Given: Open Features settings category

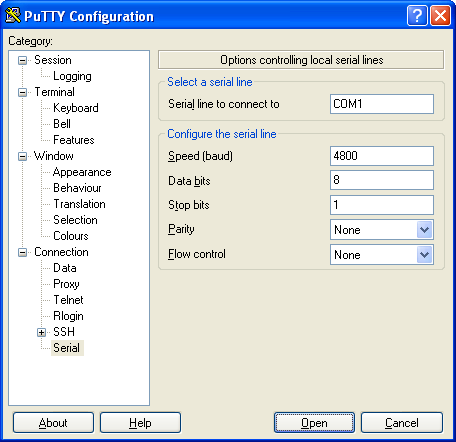Looking at the screenshot, I should [x=74, y=140].
